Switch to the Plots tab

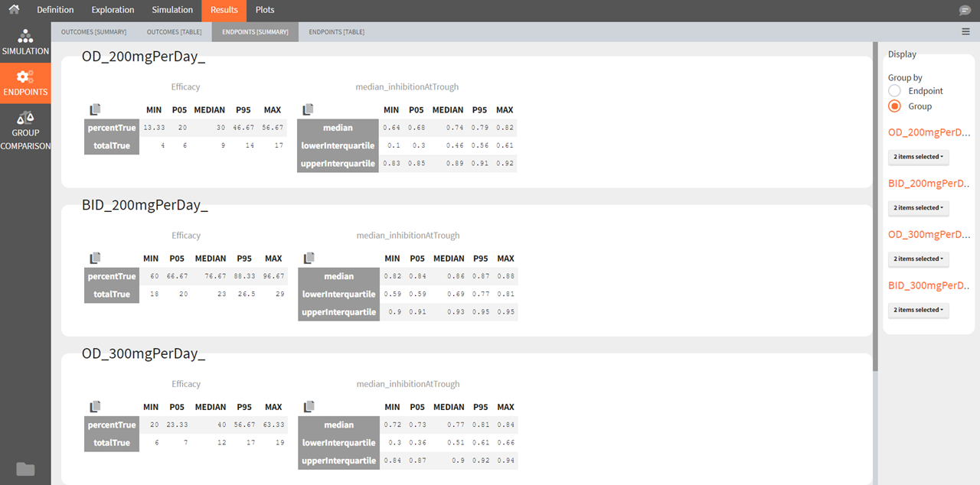(265, 10)
